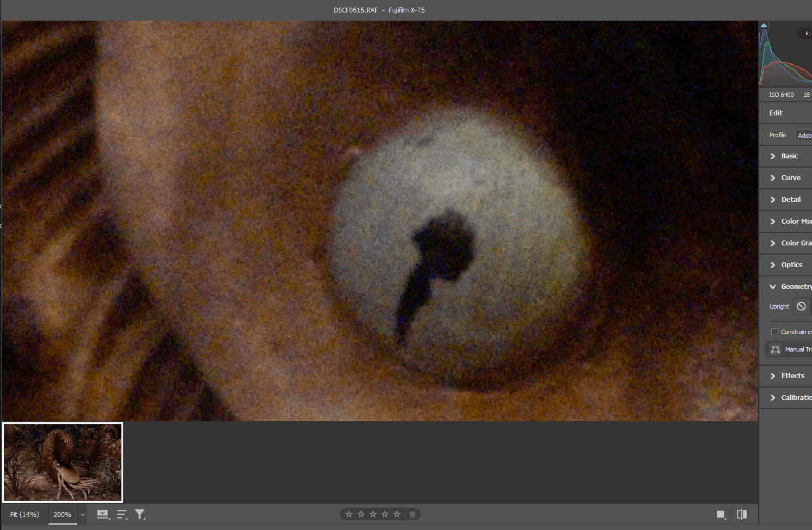Rate the photo two stars
812x530 pixels.
click(x=361, y=514)
